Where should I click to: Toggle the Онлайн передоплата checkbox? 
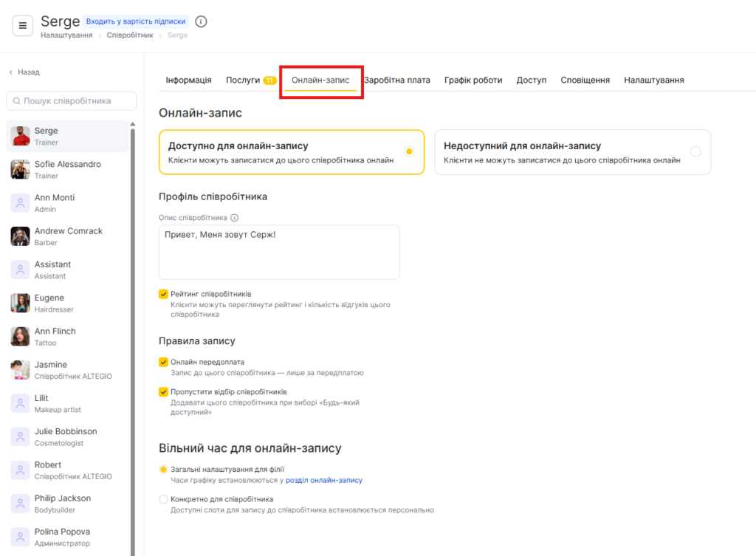click(x=164, y=363)
